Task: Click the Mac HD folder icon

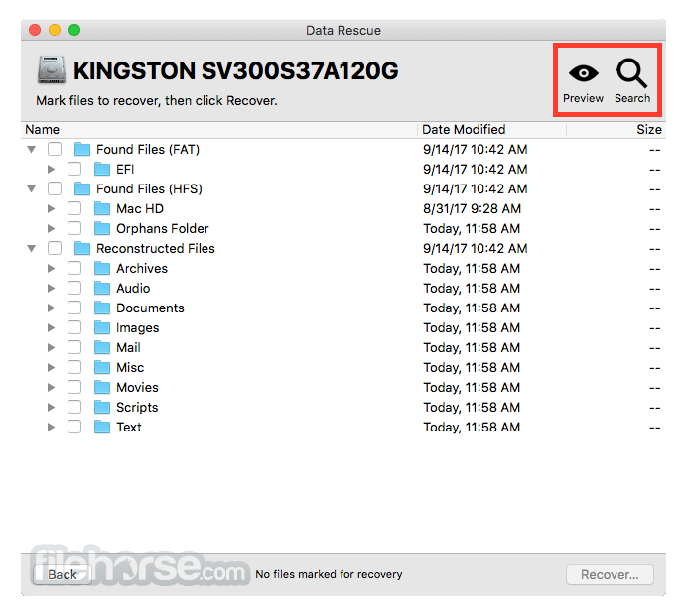Action: 102,209
